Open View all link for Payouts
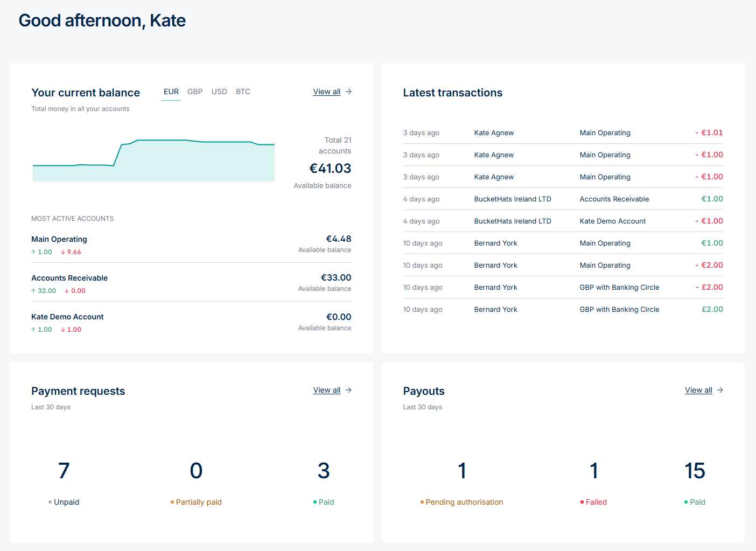 click(x=698, y=390)
